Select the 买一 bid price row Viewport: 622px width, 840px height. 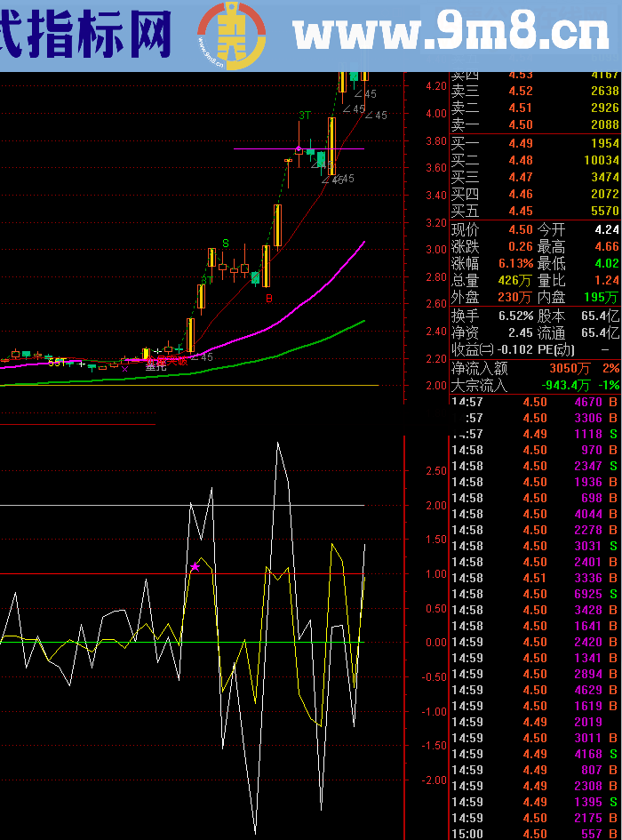pos(535,144)
